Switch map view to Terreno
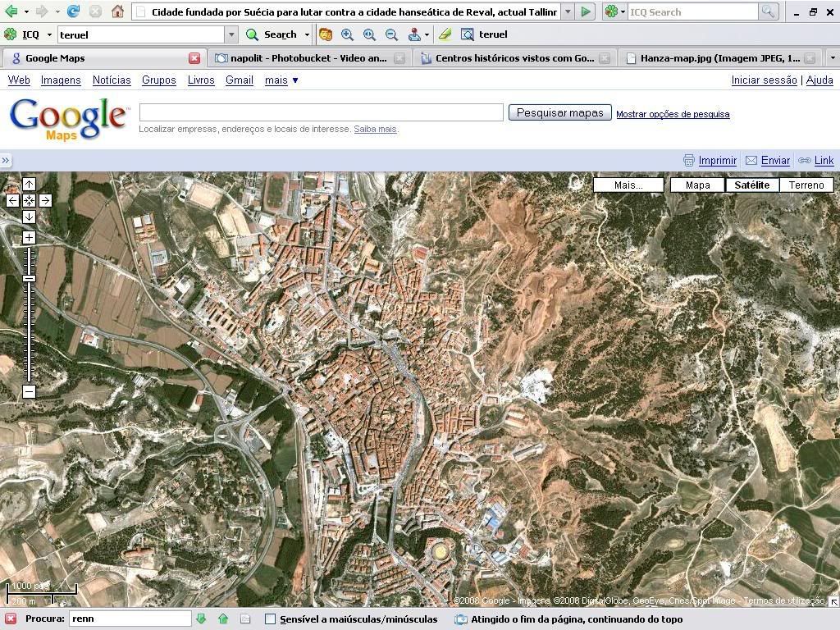Screen dimensions: 840x630 [806, 185]
